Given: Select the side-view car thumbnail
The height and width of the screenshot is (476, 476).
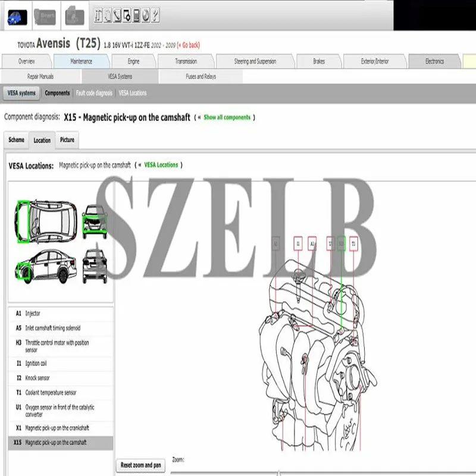Looking at the screenshot, I should [x=46, y=267].
